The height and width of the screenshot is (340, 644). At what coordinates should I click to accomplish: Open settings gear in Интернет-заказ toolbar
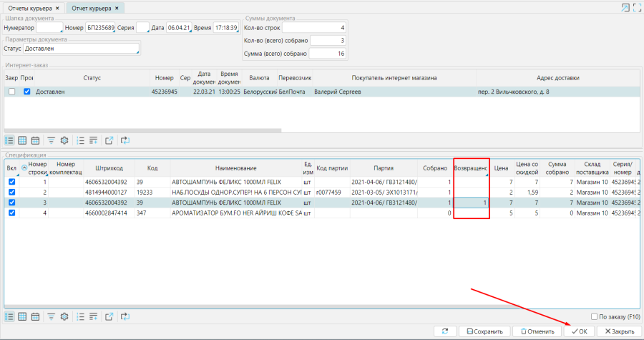click(64, 140)
